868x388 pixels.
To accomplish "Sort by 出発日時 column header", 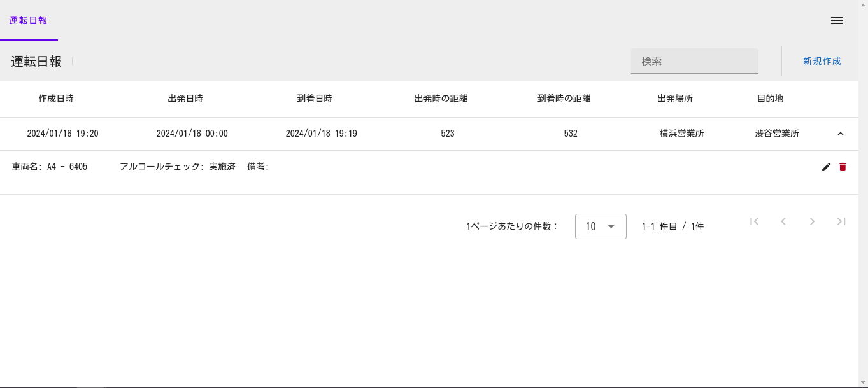I will pos(185,99).
